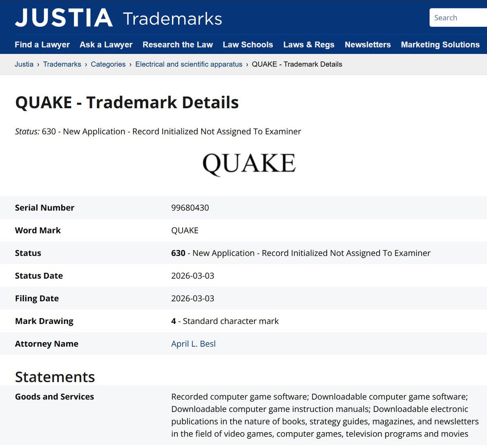The height and width of the screenshot is (448, 487).
Task: Go to Categories breadcrumb link
Action: click(x=108, y=64)
